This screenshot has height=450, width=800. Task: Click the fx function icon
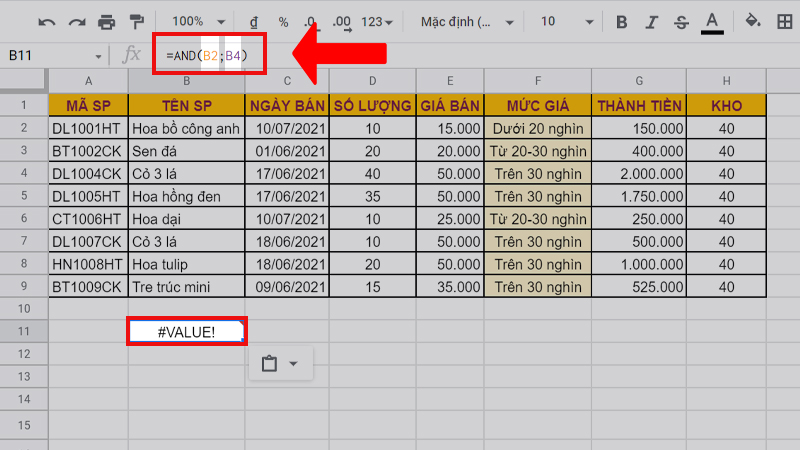pos(131,54)
